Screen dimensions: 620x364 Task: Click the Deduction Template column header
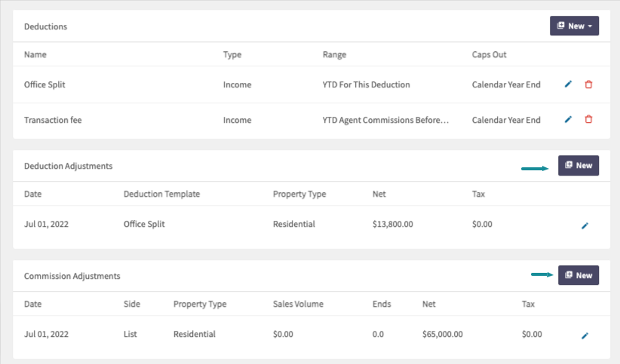coord(161,194)
